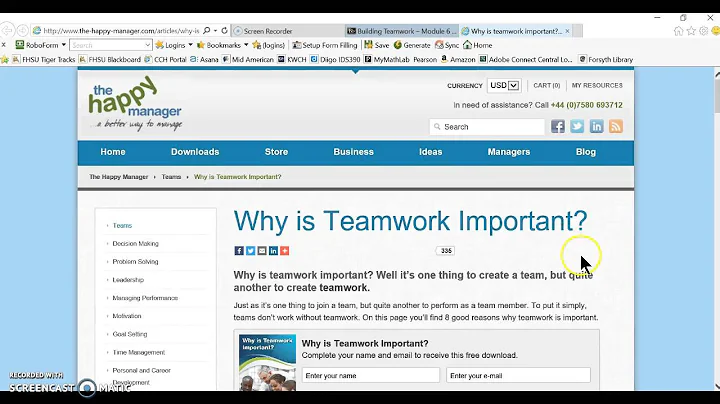Open the Home navigation menu item

(x=112, y=152)
